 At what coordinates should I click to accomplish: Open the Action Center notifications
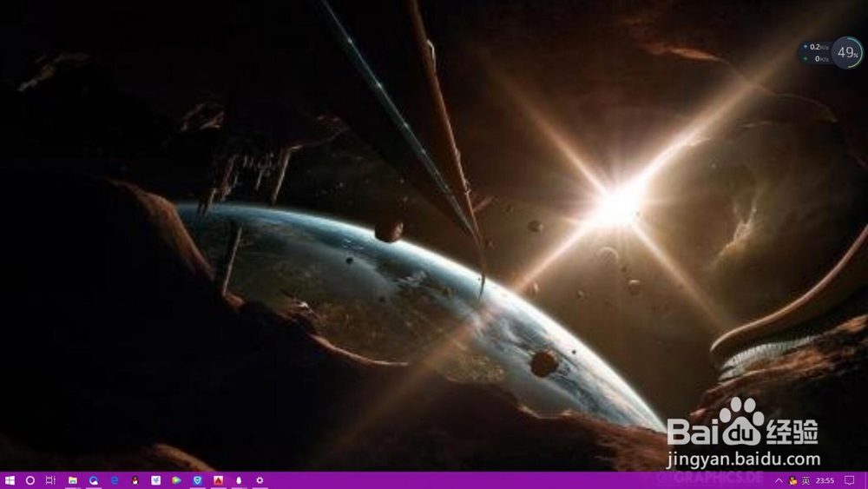(x=849, y=480)
